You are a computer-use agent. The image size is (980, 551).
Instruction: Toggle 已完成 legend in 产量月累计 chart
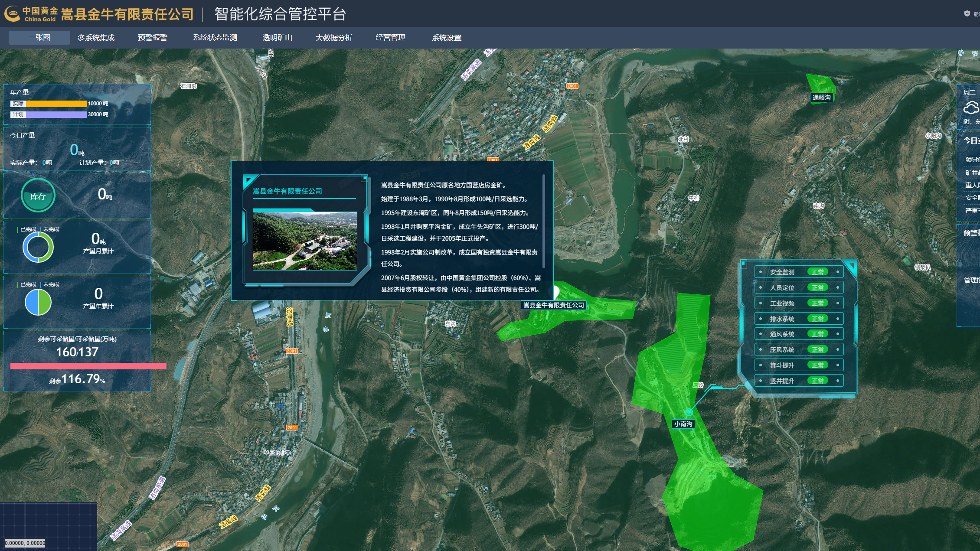click(x=27, y=229)
